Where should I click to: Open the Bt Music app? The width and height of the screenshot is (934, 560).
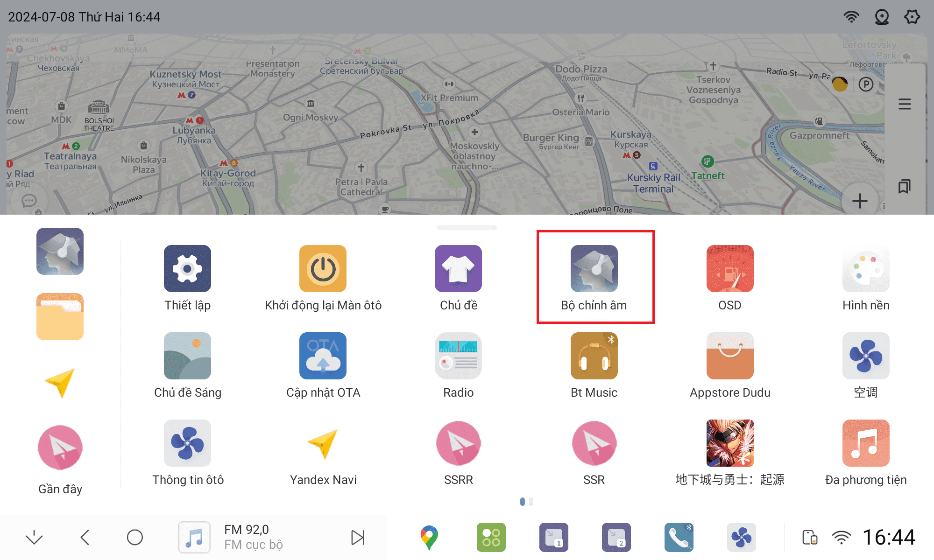point(594,357)
